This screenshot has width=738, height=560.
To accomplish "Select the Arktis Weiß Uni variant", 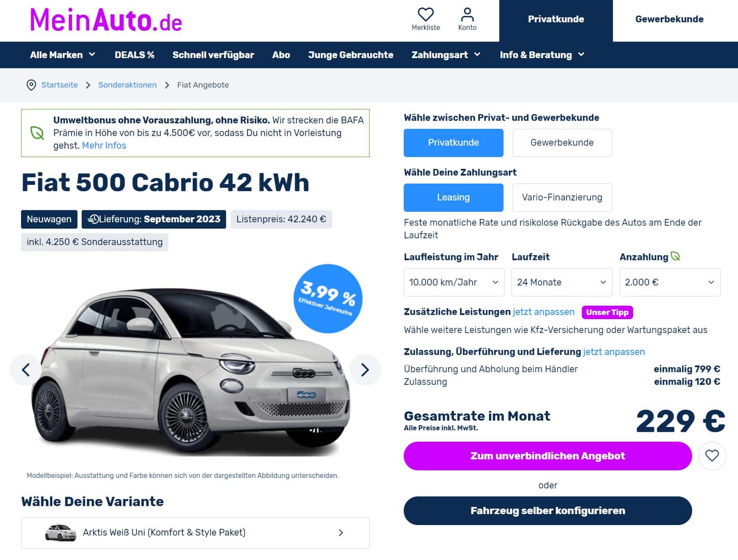I will 195,533.
